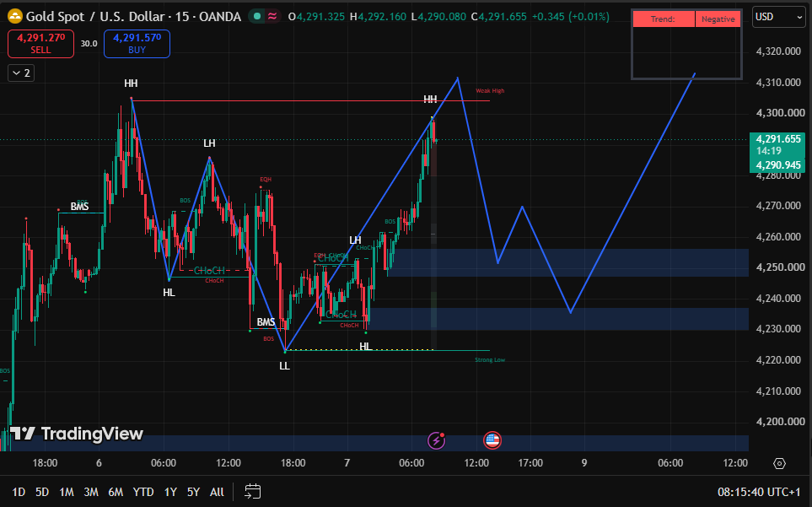This screenshot has width=812, height=507.
Task: Open the lightning bolt event marker
Action: (x=437, y=440)
